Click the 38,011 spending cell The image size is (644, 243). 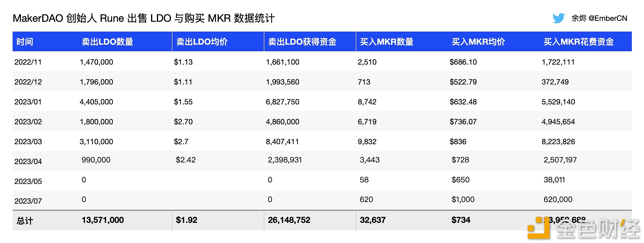(x=554, y=180)
